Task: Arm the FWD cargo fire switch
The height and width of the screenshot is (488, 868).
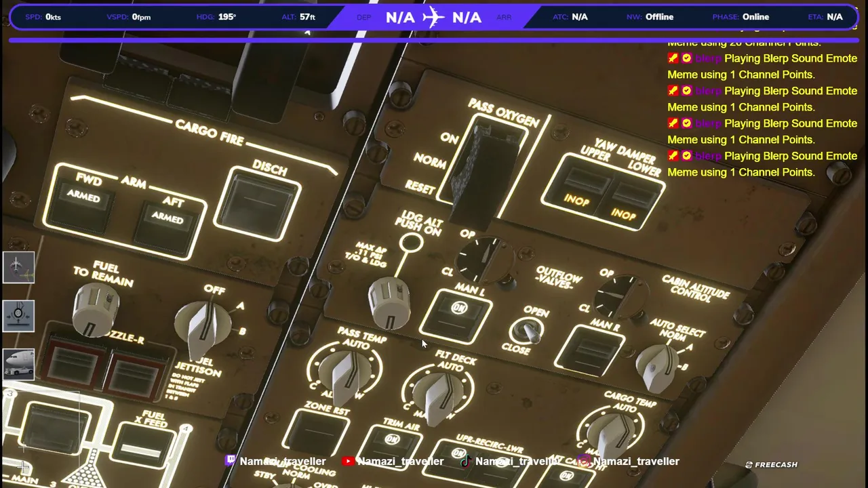Action: point(81,207)
